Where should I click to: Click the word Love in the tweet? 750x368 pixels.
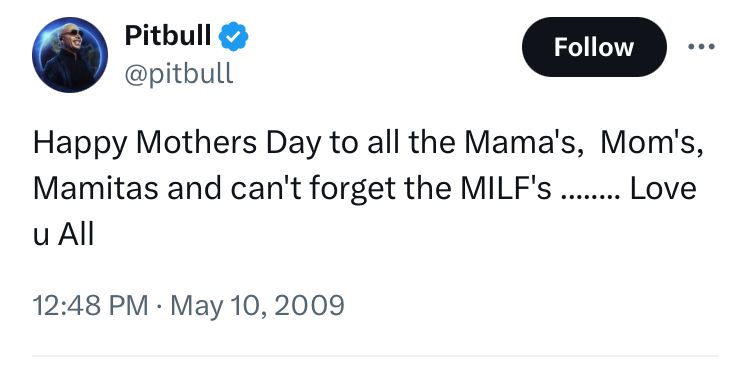tap(663, 189)
